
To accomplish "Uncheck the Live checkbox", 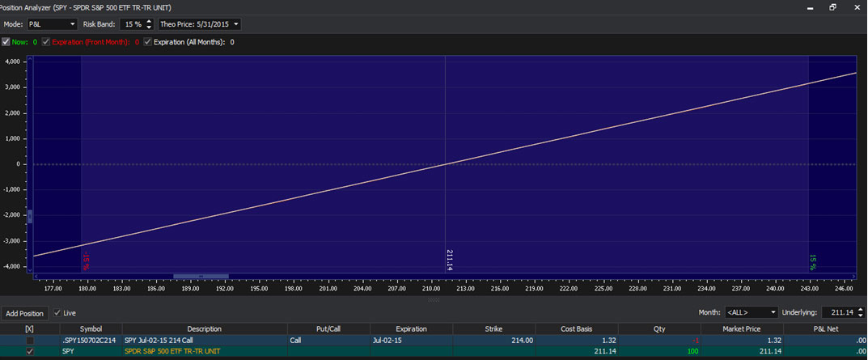I will 57,312.
